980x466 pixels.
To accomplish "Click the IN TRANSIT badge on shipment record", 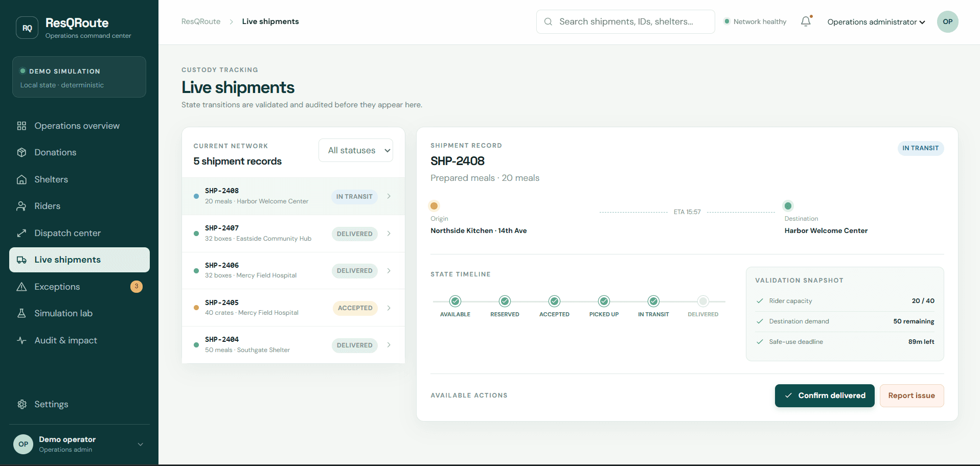I will tap(921, 148).
